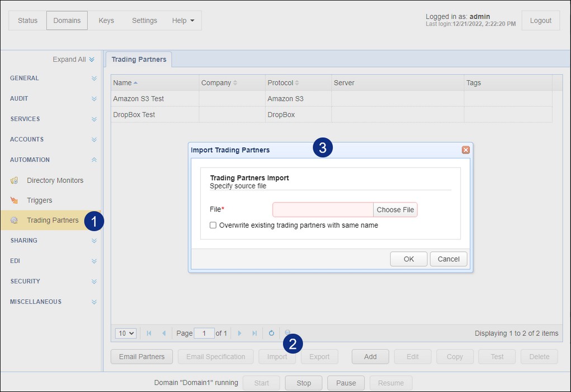Expand the AUDIT section
Image resolution: width=571 pixels, height=392 pixels.
coord(94,98)
